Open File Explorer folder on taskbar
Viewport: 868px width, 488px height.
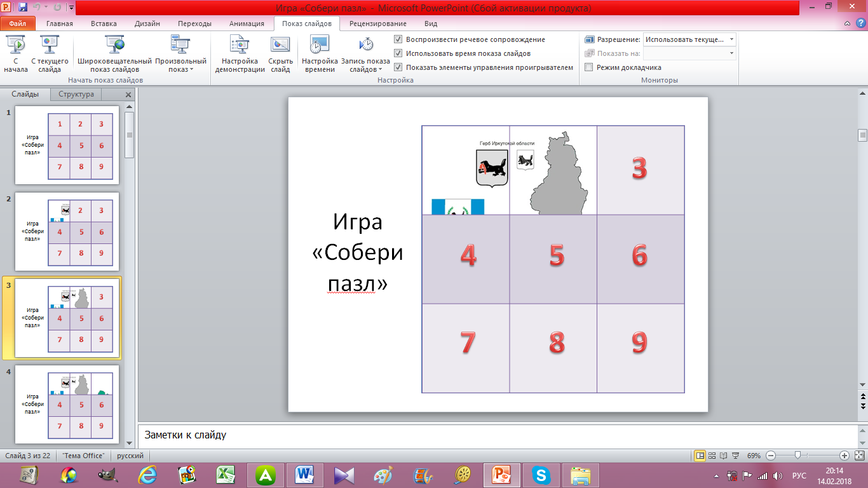pyautogui.click(x=581, y=475)
